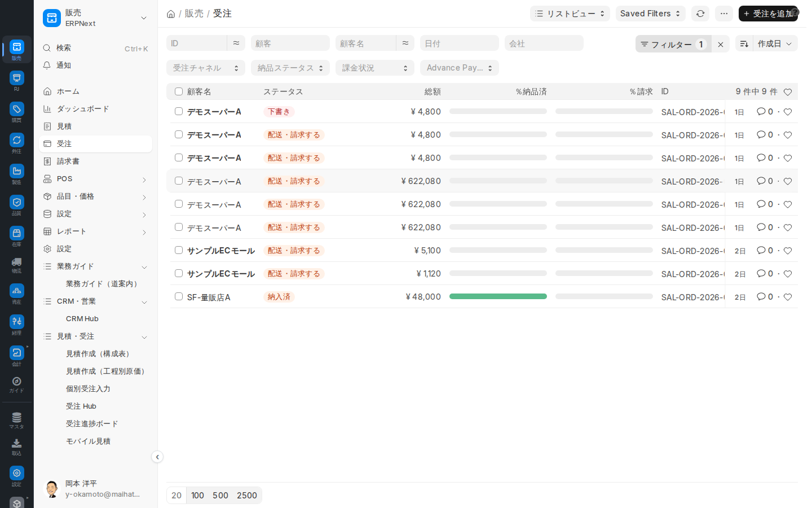This screenshot has height=508, width=812.
Task: Open the Advance Pay... filter dropdown
Action: (x=460, y=68)
